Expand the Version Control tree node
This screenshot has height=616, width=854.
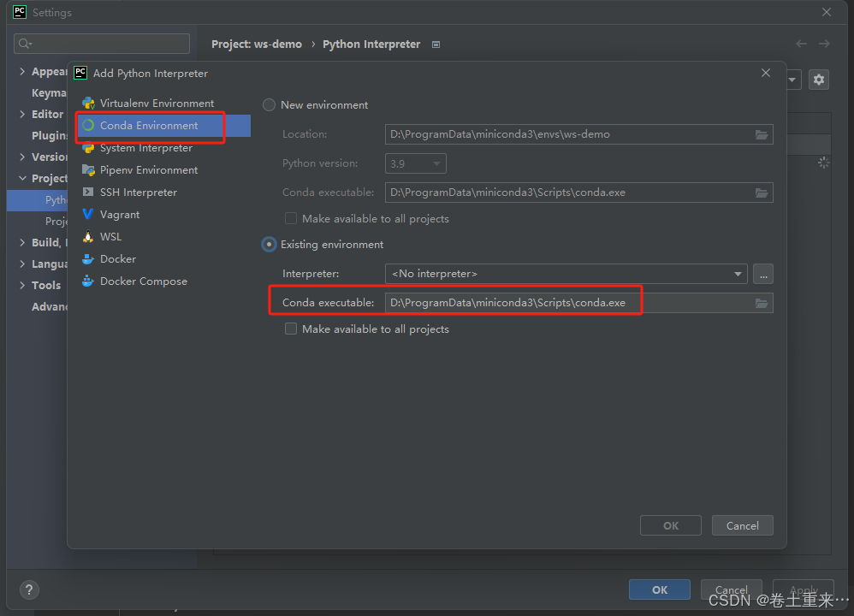(22, 157)
